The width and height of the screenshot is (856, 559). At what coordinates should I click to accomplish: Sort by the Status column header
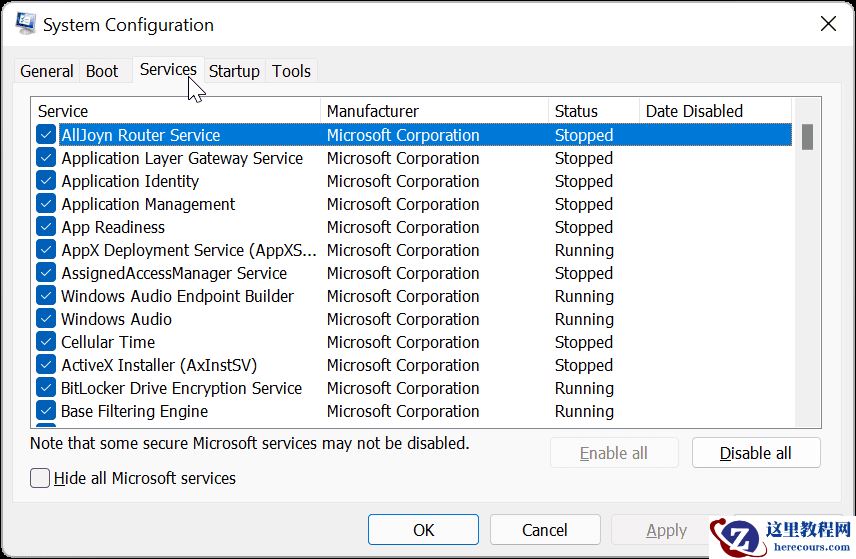coord(594,111)
